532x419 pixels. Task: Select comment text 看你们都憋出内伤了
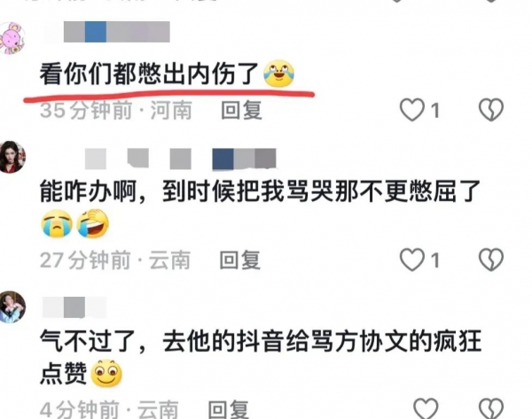[150, 74]
